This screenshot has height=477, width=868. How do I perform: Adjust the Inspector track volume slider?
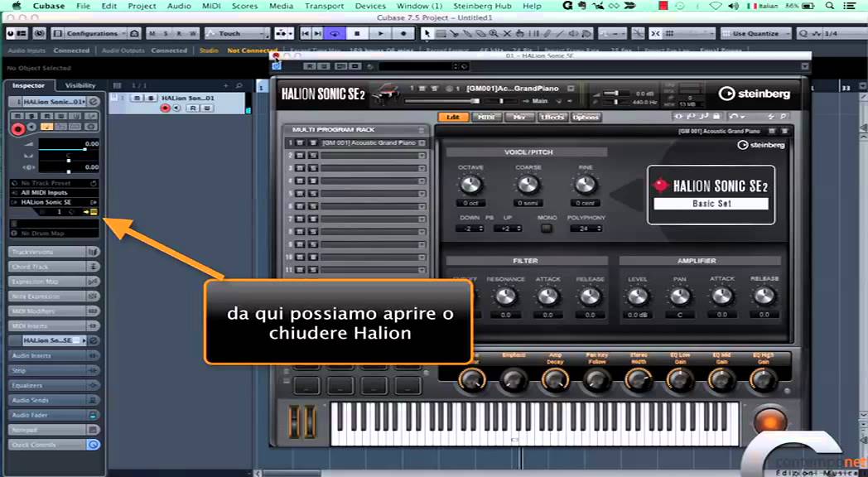[69, 149]
